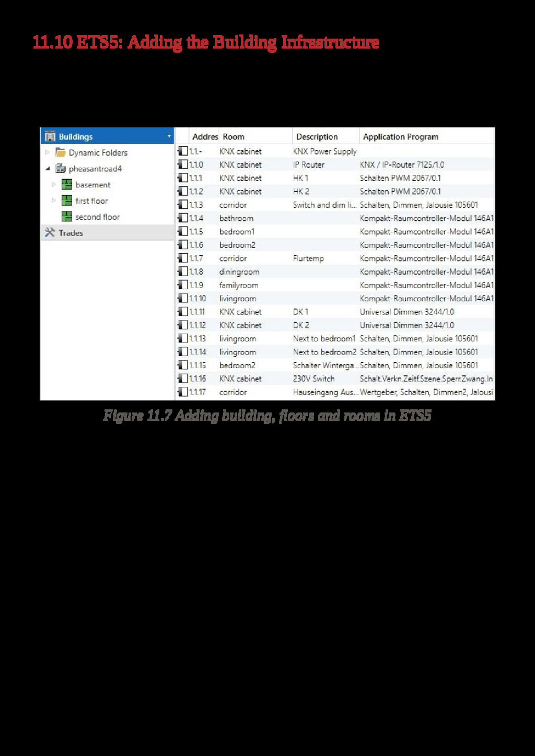Select the 230V Switch description cell
The width and height of the screenshot is (535, 756).
pos(313,379)
